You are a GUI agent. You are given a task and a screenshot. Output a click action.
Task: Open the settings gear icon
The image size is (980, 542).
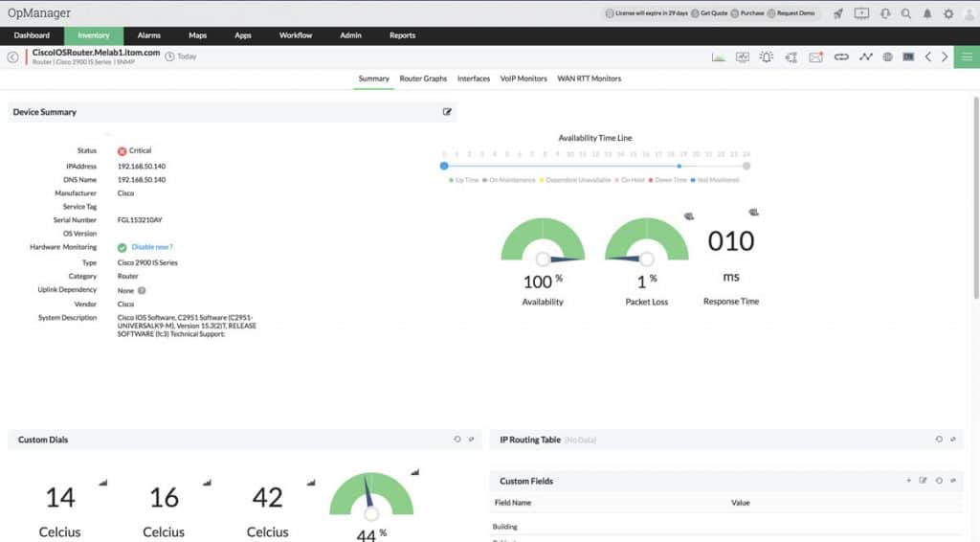point(948,13)
